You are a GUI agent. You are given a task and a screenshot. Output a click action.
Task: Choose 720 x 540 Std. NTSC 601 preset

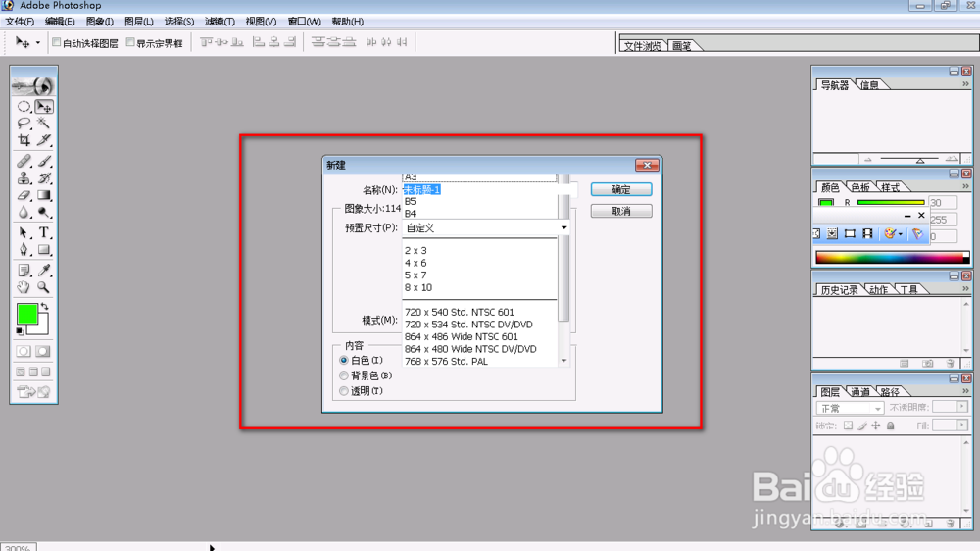point(460,312)
